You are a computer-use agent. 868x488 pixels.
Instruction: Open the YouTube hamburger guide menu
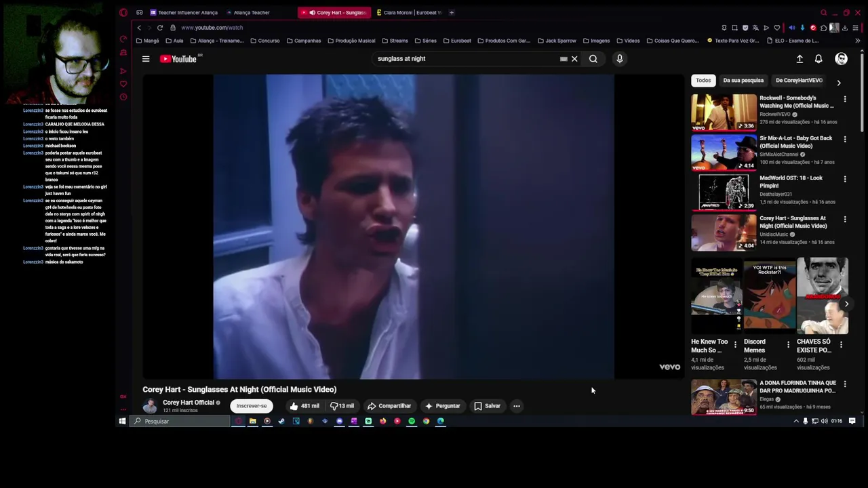[146, 59]
